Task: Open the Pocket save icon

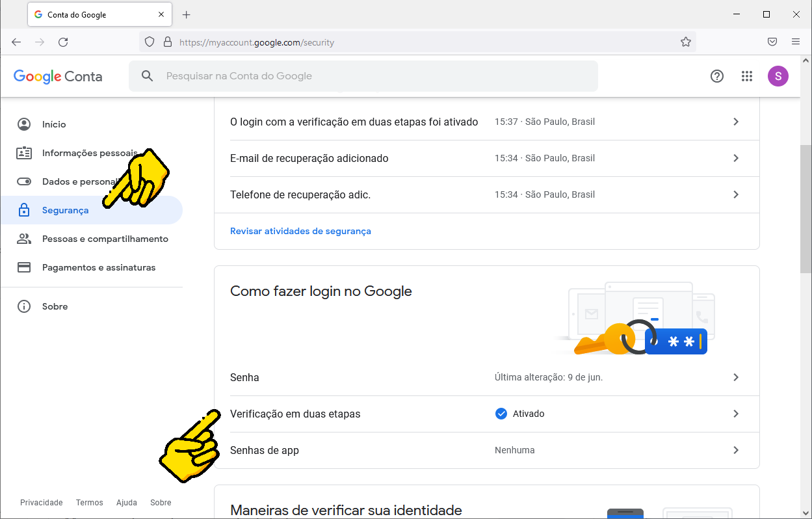Action: coord(772,42)
